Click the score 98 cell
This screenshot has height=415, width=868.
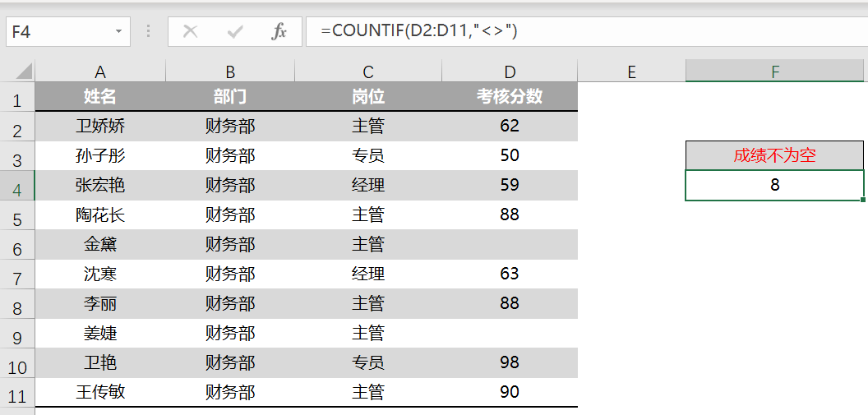510,362
